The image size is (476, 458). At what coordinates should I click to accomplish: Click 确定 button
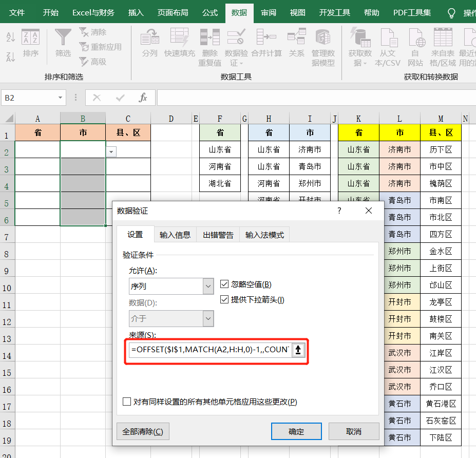(x=296, y=431)
